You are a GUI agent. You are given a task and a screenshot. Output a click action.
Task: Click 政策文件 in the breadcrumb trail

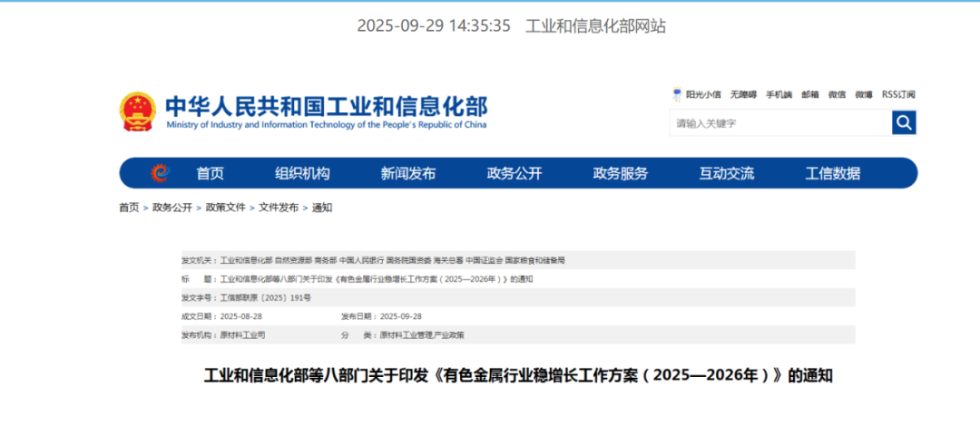tap(225, 208)
